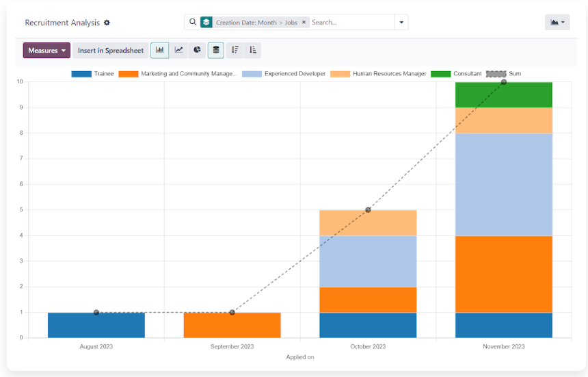Remove the Creation Date: Month > Jobs filter
The width and height of the screenshot is (588, 377).
pos(304,22)
